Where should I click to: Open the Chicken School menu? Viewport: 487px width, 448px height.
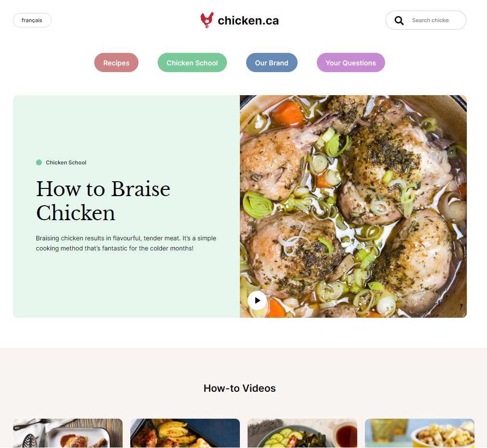coord(192,62)
